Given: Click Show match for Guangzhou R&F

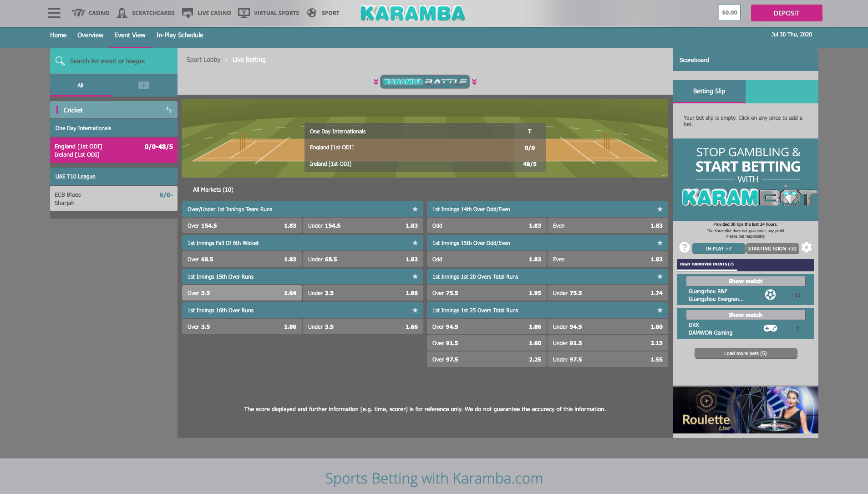Looking at the screenshot, I should coord(746,281).
